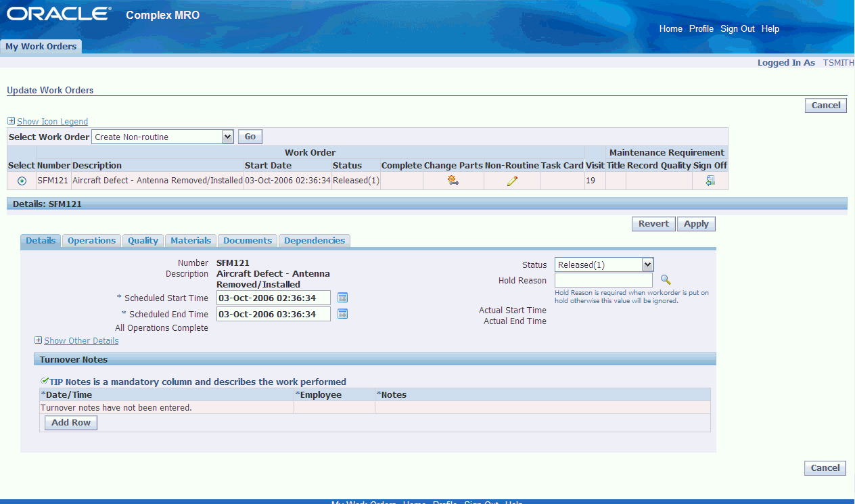Image resolution: width=855 pixels, height=504 pixels.
Task: Click the 'Released(1)' status cell in table
Action: pos(356,181)
